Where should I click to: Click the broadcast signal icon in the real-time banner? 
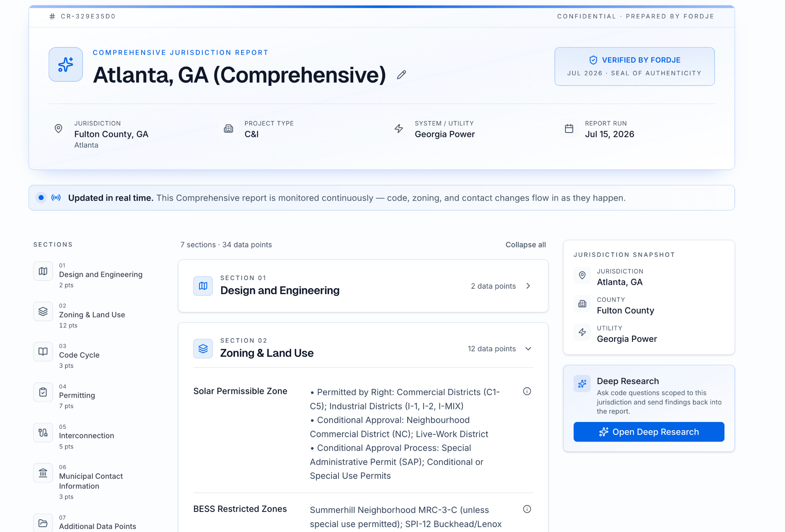point(56,198)
